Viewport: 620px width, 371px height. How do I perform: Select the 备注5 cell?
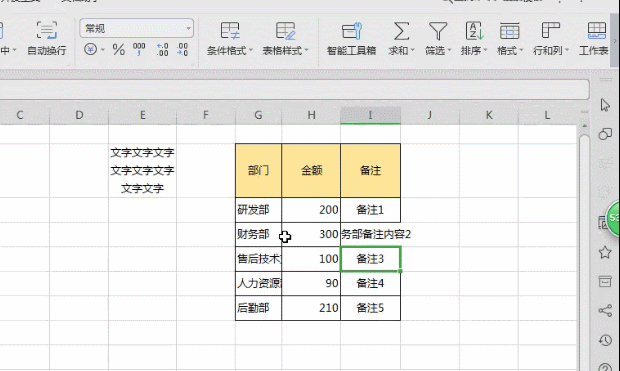click(370, 308)
